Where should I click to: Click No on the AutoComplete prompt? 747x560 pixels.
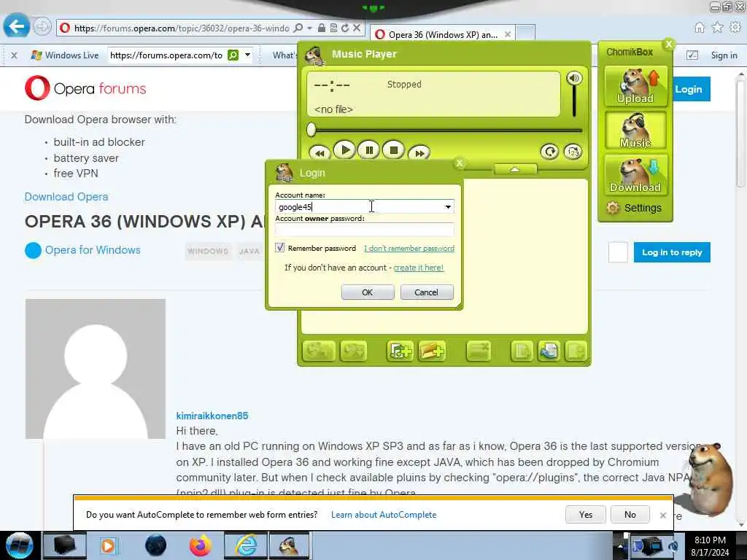(630, 514)
